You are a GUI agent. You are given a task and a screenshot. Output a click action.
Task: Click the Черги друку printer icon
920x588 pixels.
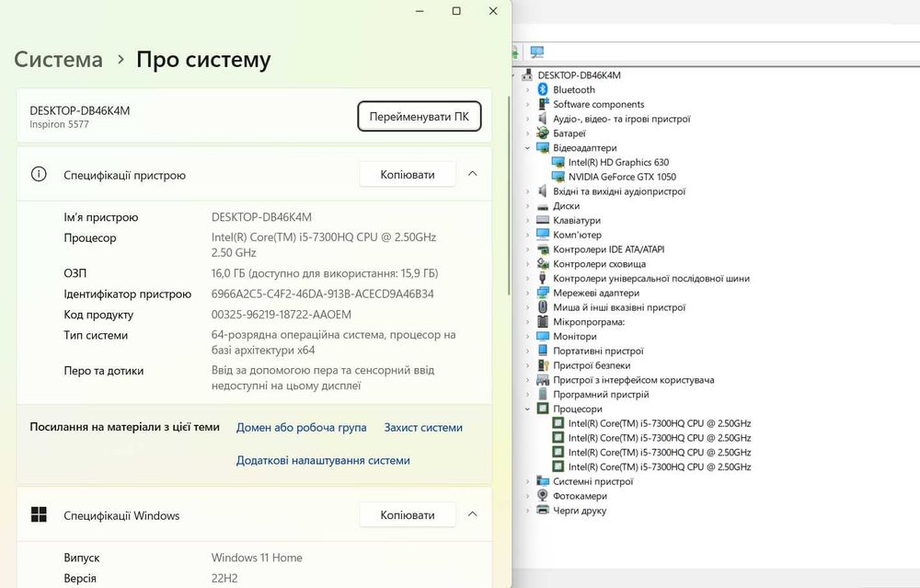pos(543,511)
